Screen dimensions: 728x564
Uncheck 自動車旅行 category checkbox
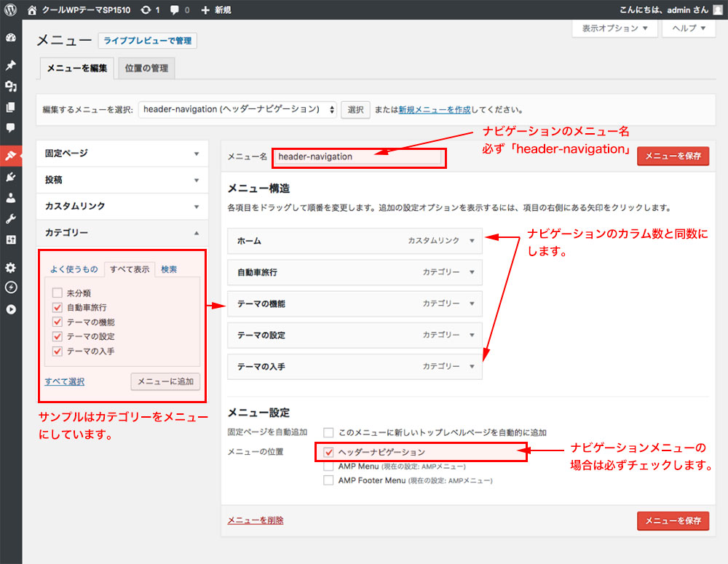[57, 307]
